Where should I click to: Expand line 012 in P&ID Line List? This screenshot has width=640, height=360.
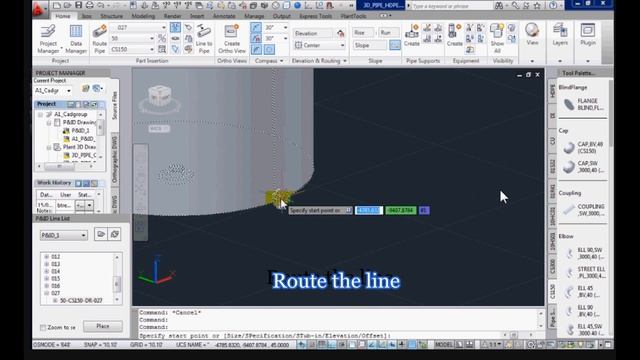click(47, 257)
